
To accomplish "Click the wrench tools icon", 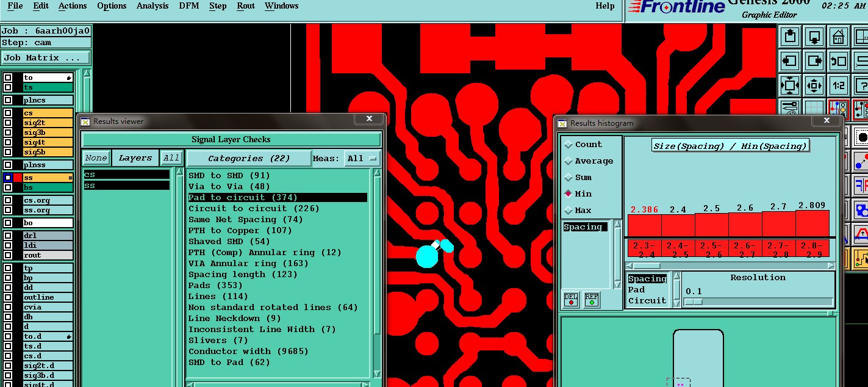I will tap(790, 107).
